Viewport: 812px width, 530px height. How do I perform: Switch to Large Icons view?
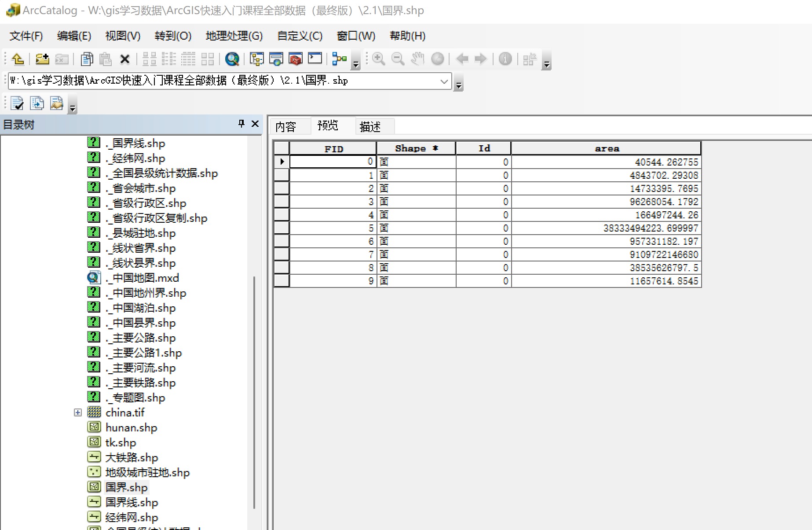150,59
